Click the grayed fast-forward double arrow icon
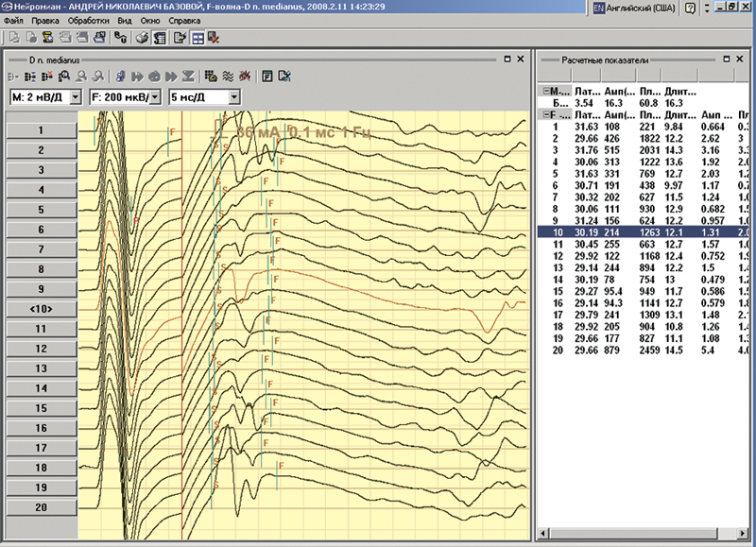 tap(171, 77)
